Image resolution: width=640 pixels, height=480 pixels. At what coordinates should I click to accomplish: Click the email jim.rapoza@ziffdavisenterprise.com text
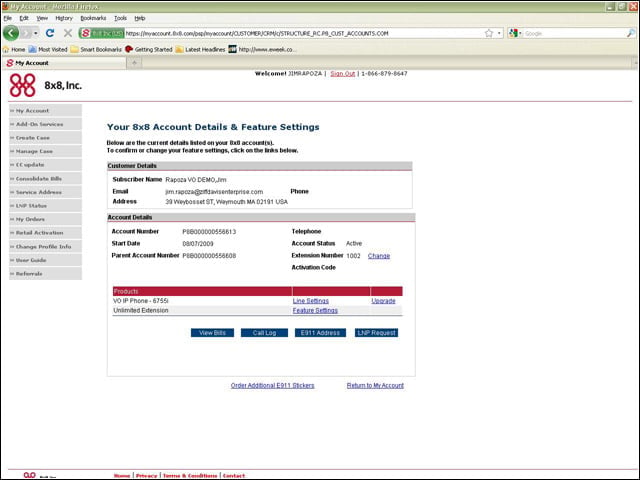tap(214, 192)
